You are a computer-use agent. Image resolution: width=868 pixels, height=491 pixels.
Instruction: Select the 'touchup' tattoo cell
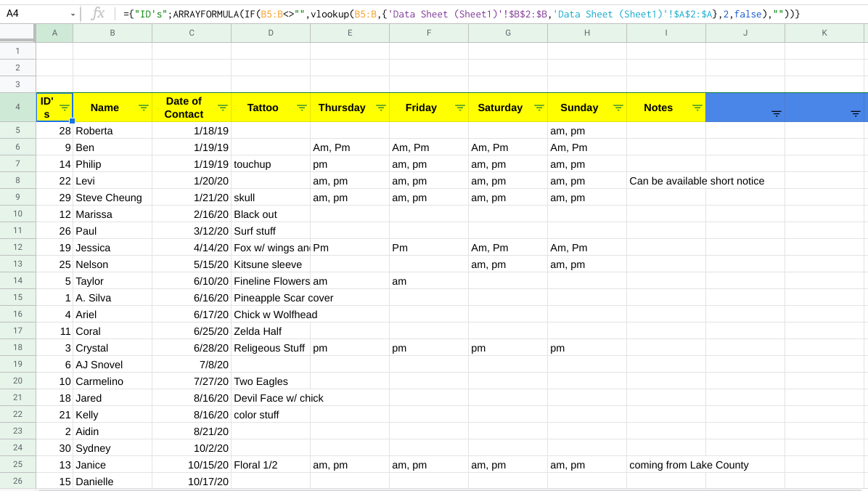(271, 164)
